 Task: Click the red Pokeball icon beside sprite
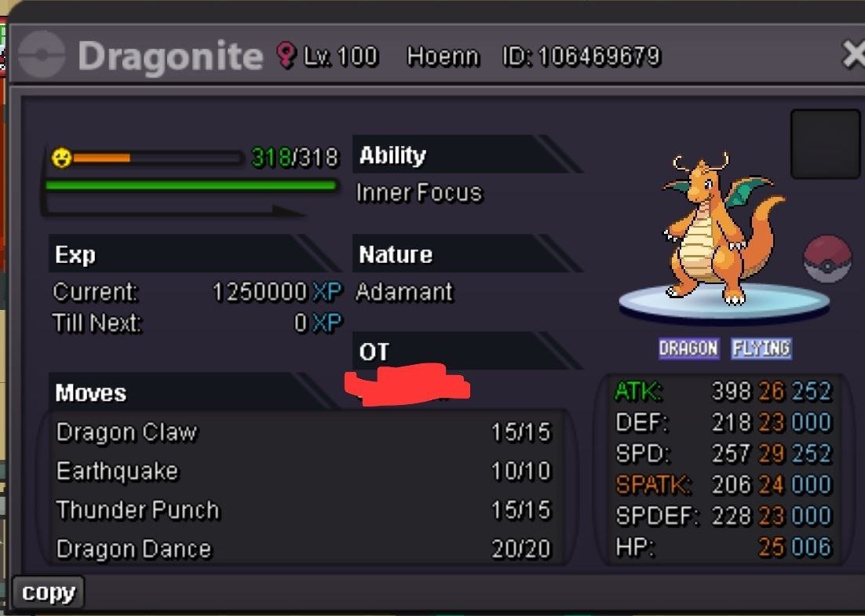(827, 259)
